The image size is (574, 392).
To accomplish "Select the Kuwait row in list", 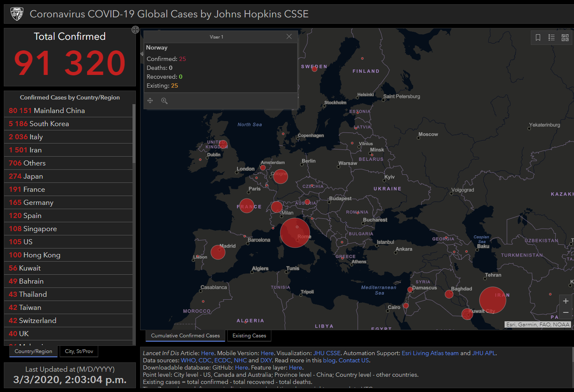I will (x=68, y=268).
